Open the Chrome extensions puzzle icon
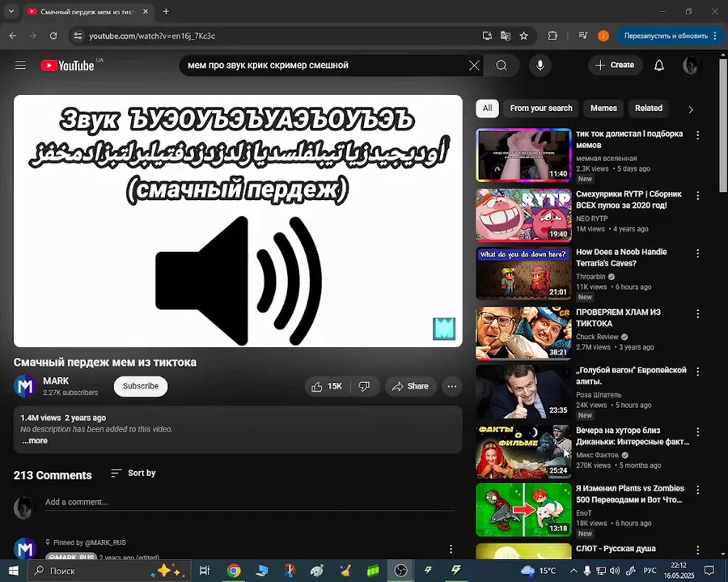The width and height of the screenshot is (728, 582). coord(552,36)
